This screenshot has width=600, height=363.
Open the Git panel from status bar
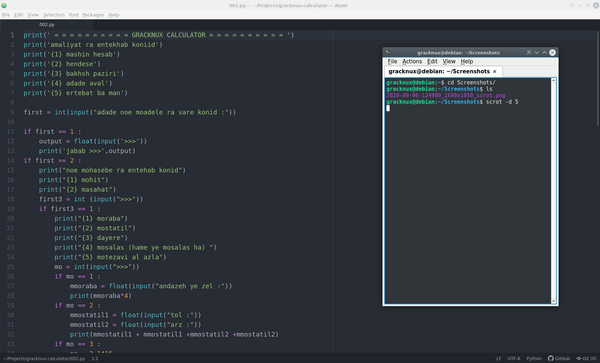click(x=587, y=359)
